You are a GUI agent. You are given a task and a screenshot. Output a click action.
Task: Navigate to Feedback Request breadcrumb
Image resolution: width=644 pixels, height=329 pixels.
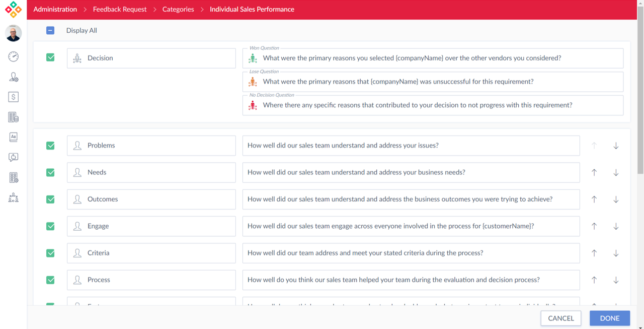pyautogui.click(x=120, y=9)
